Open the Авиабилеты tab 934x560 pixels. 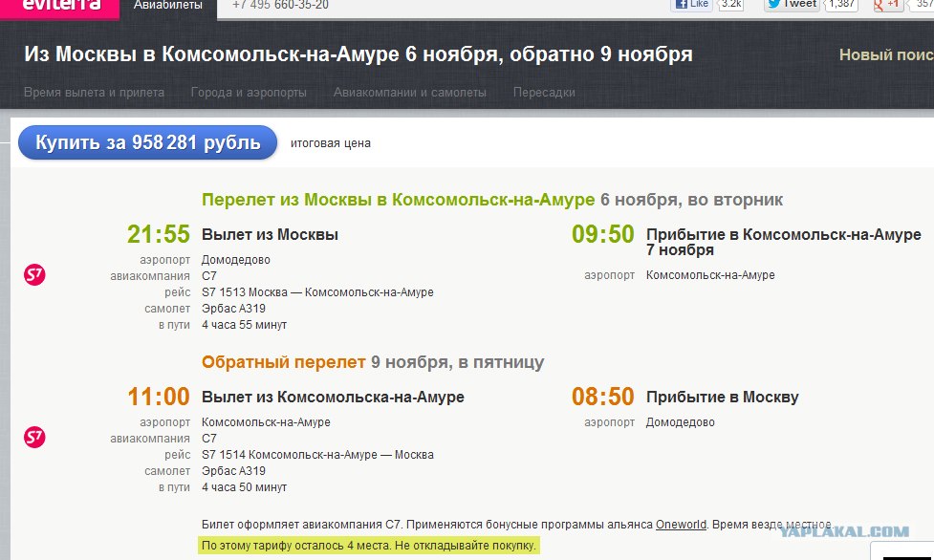pyautogui.click(x=168, y=6)
